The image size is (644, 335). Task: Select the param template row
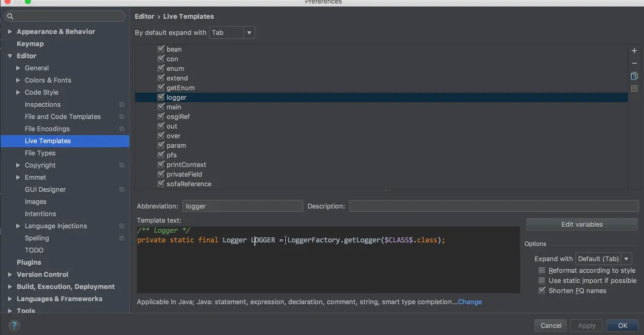(x=382, y=145)
